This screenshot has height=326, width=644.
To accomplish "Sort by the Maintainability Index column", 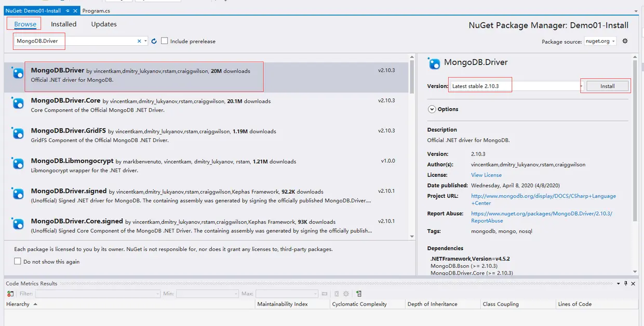I will click(293, 304).
